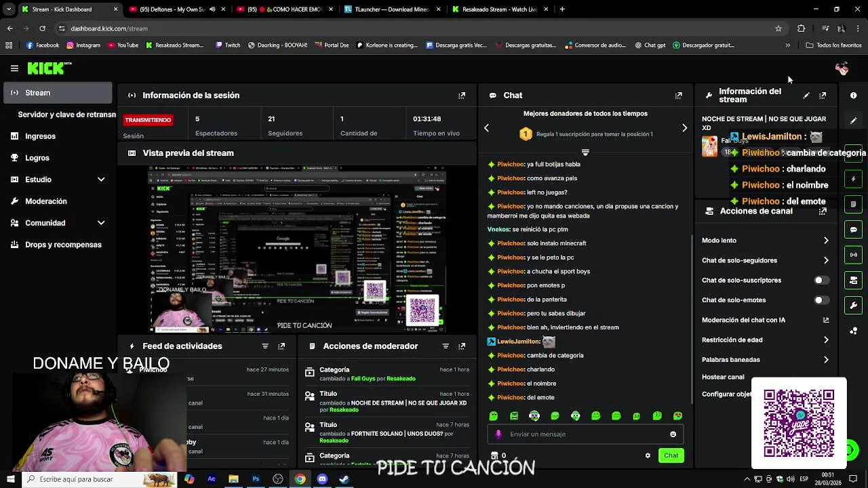Open Servidor y clave de retransmisión
Screen dimensions: 868x488
tap(66, 115)
